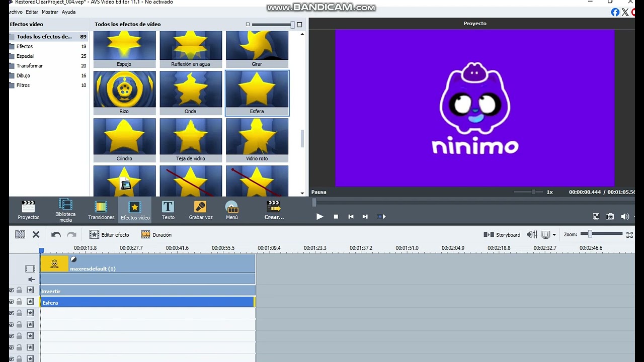The image size is (644, 362).
Task: Click the small thumbnail size icon
Action: click(248, 24)
